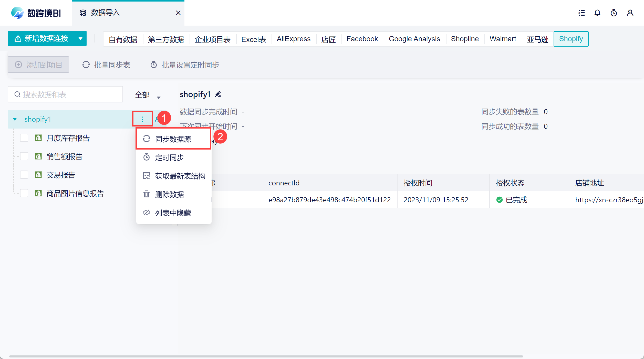Click the horizontal scrollbar at the bottom

tap(266, 356)
